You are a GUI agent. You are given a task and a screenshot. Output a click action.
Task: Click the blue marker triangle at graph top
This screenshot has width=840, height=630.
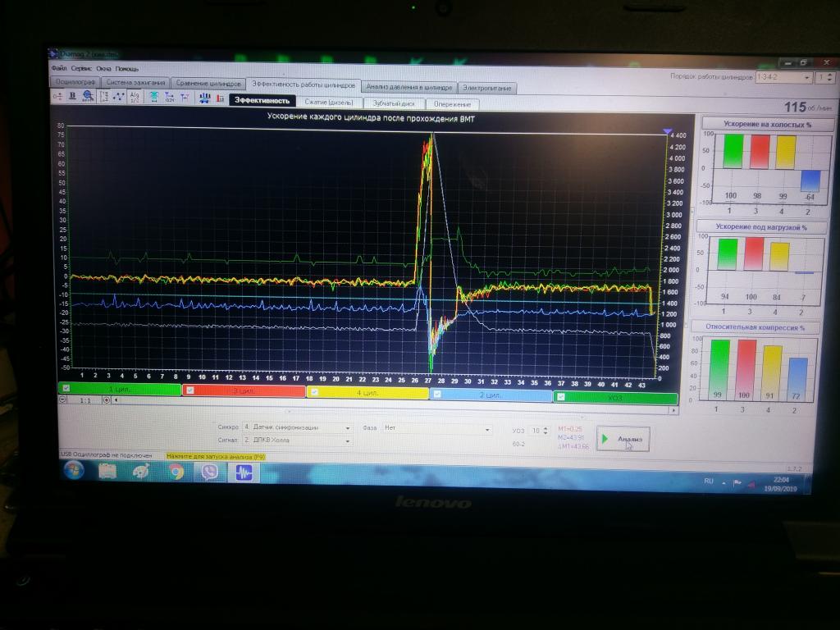[x=666, y=130]
